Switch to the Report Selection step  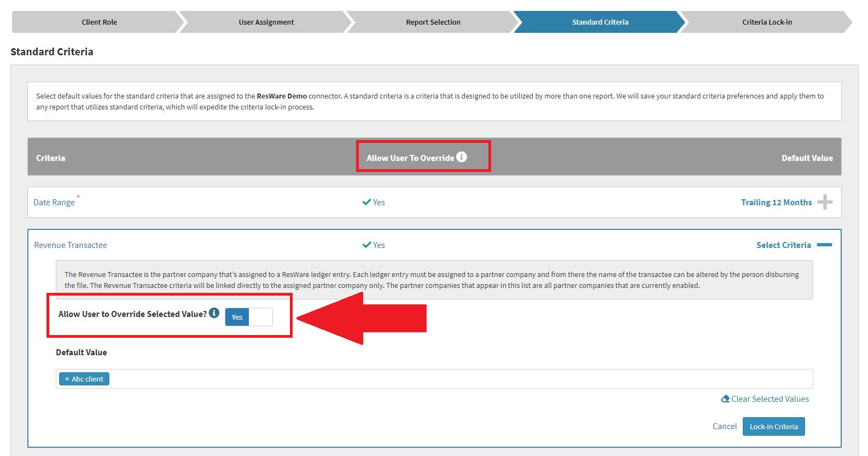(433, 22)
